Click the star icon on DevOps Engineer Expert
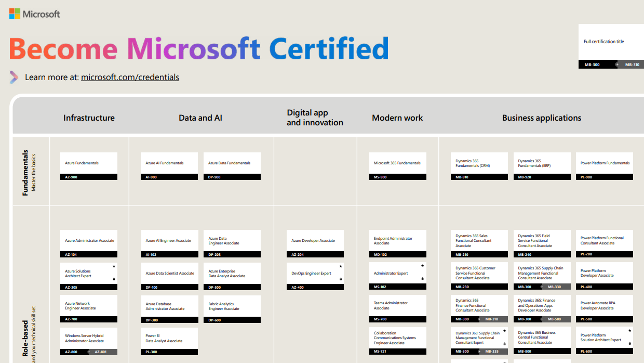The width and height of the screenshot is (644, 363). tap(341, 266)
